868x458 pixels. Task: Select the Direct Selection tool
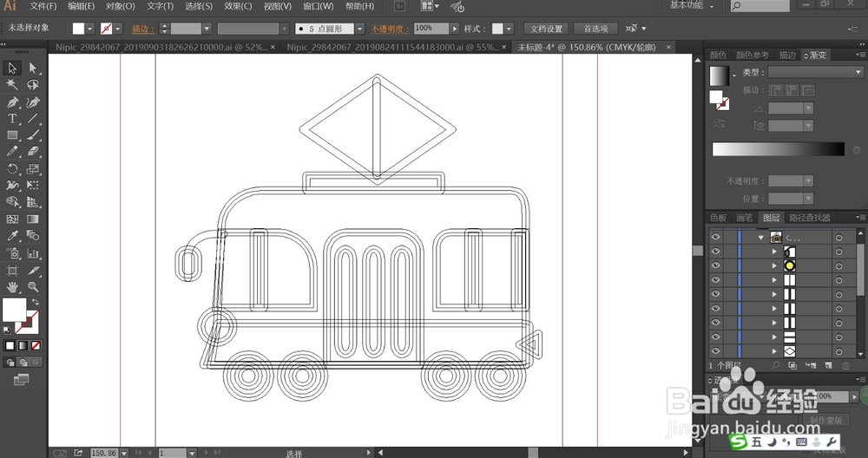33,68
